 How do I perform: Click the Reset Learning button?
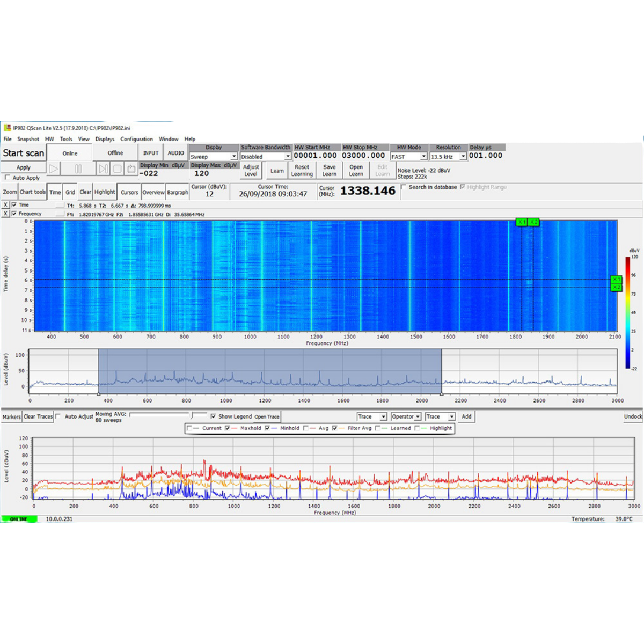(302, 171)
